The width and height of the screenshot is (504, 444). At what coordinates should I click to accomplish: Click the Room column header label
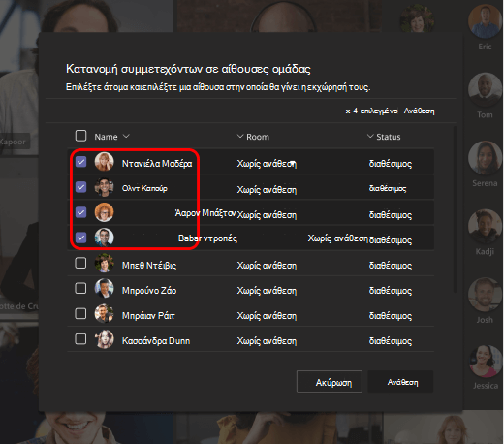[x=258, y=137]
